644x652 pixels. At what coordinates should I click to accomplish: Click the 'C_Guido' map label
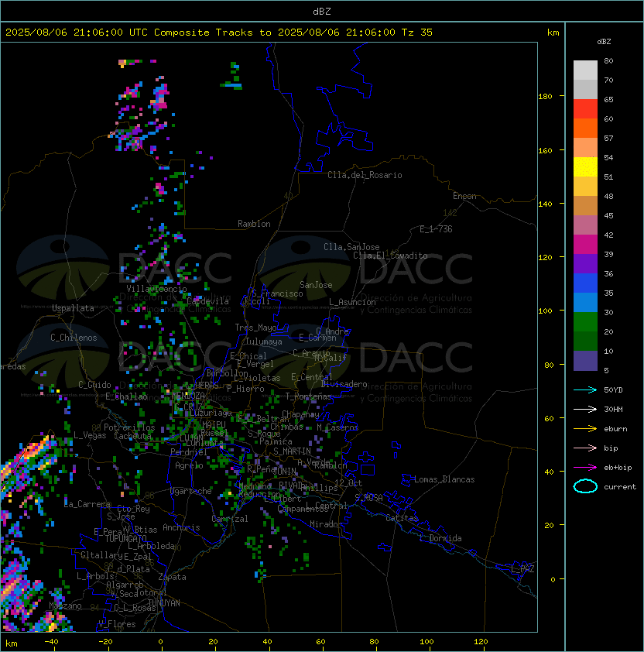(94, 385)
